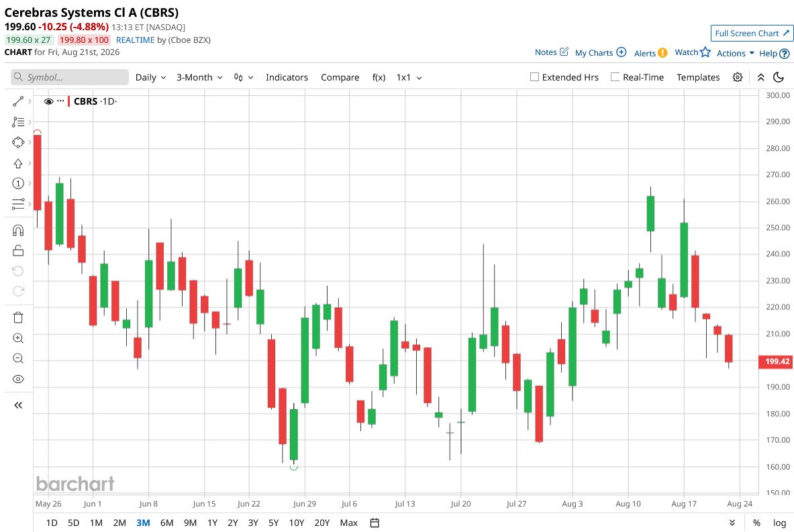Select the 1Y time range
Screen dimensions: 794x532
click(212, 523)
